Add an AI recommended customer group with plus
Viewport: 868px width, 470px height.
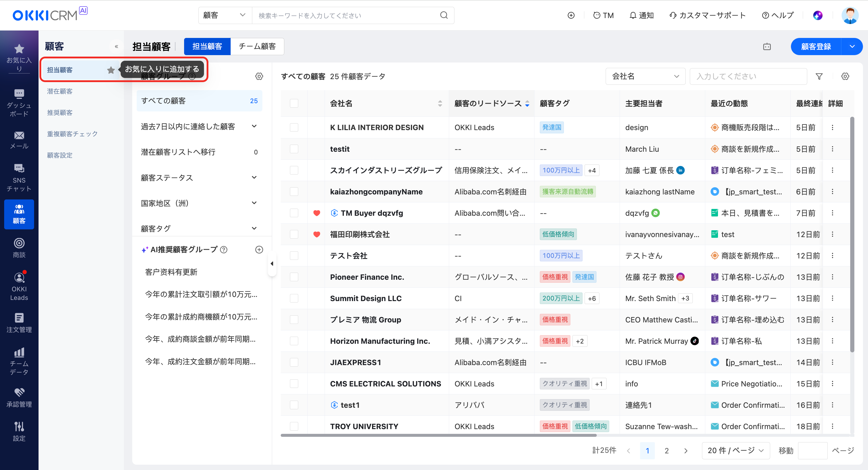(x=259, y=249)
